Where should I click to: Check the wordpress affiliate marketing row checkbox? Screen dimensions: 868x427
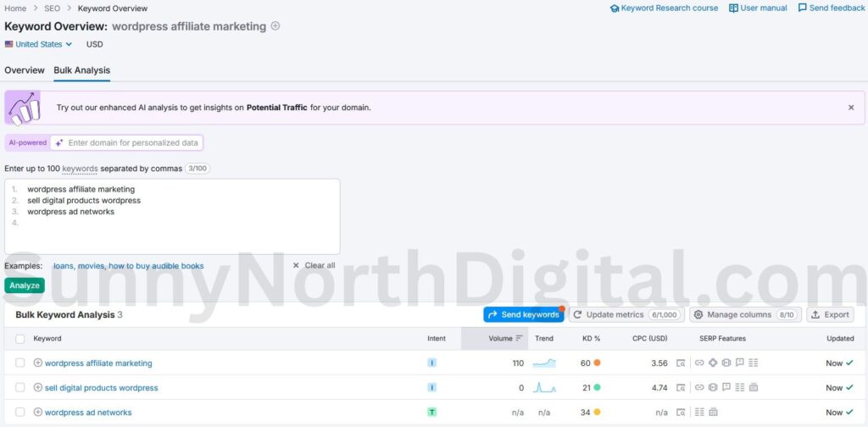click(x=20, y=363)
